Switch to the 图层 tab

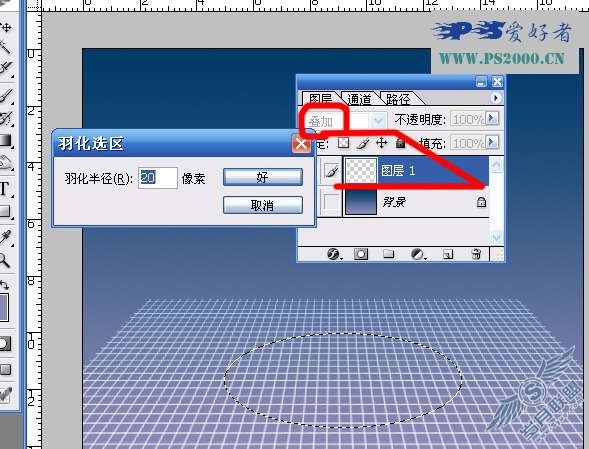320,98
